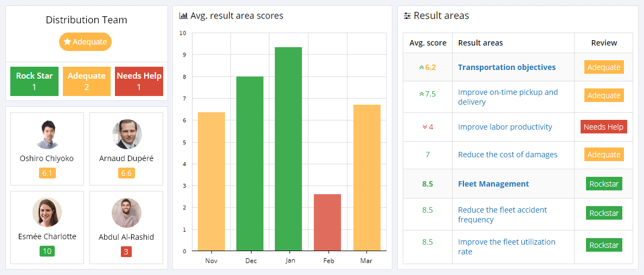Click the red down-arrow icon beside score 4
Image resolution: width=644 pixels, height=275 pixels.
tap(424, 127)
